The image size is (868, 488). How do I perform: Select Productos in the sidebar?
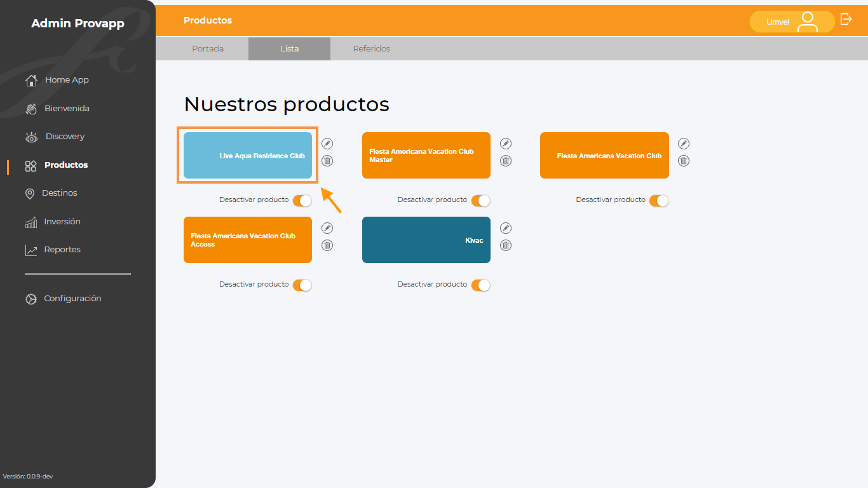pyautogui.click(x=66, y=165)
